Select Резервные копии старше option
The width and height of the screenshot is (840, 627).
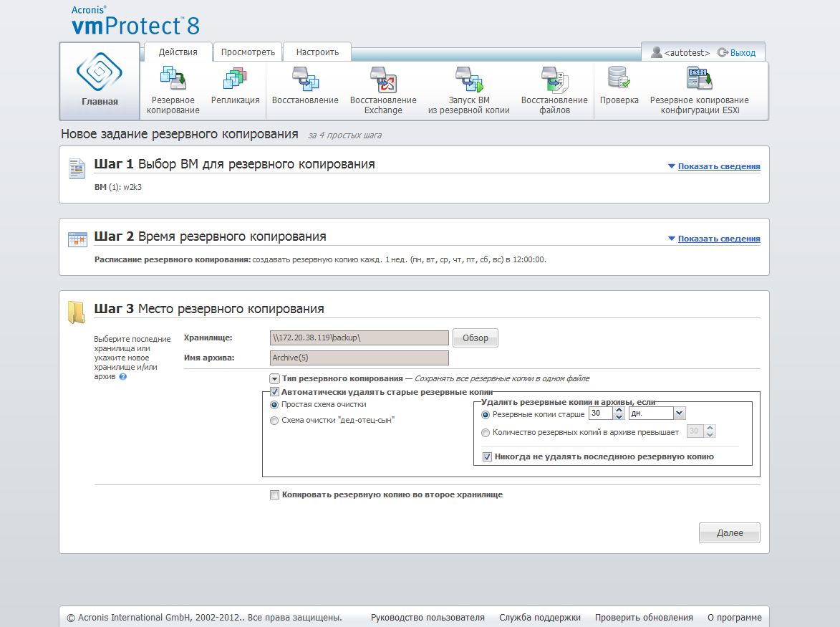[486, 414]
